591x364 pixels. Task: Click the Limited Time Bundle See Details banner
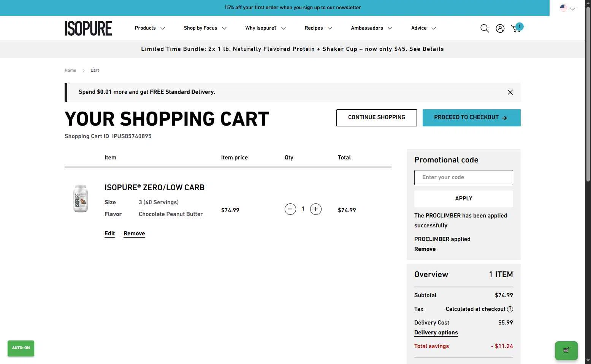point(293,49)
